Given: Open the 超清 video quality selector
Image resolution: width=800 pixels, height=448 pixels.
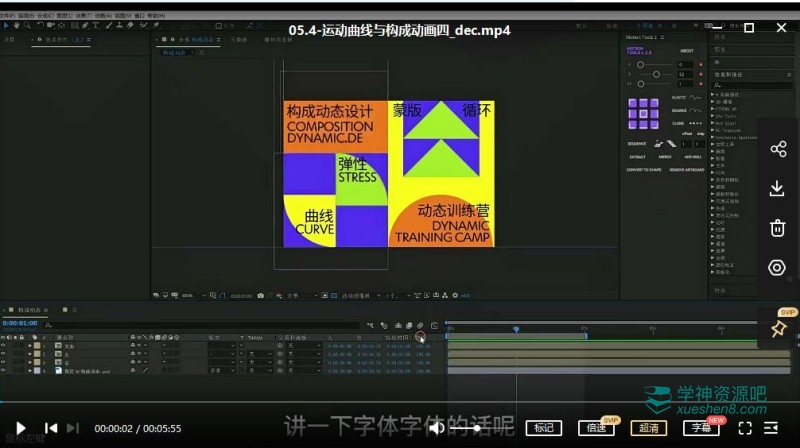Looking at the screenshot, I should point(649,428).
